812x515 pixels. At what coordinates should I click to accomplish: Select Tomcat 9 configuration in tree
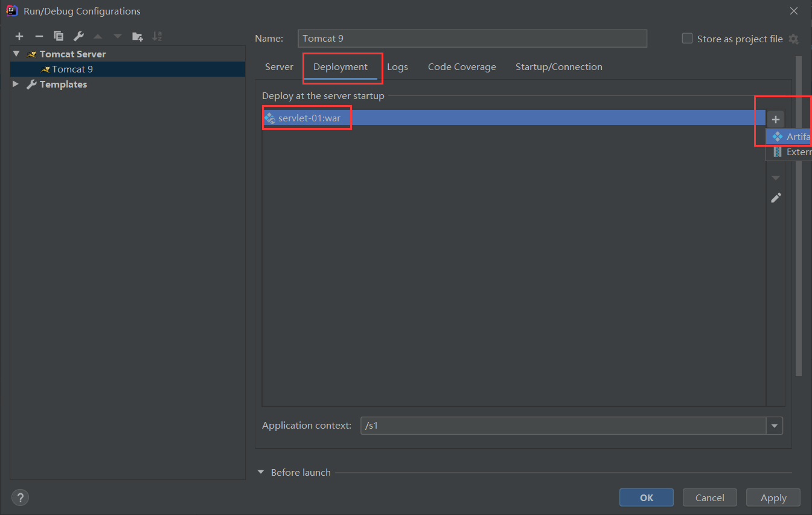point(128,69)
